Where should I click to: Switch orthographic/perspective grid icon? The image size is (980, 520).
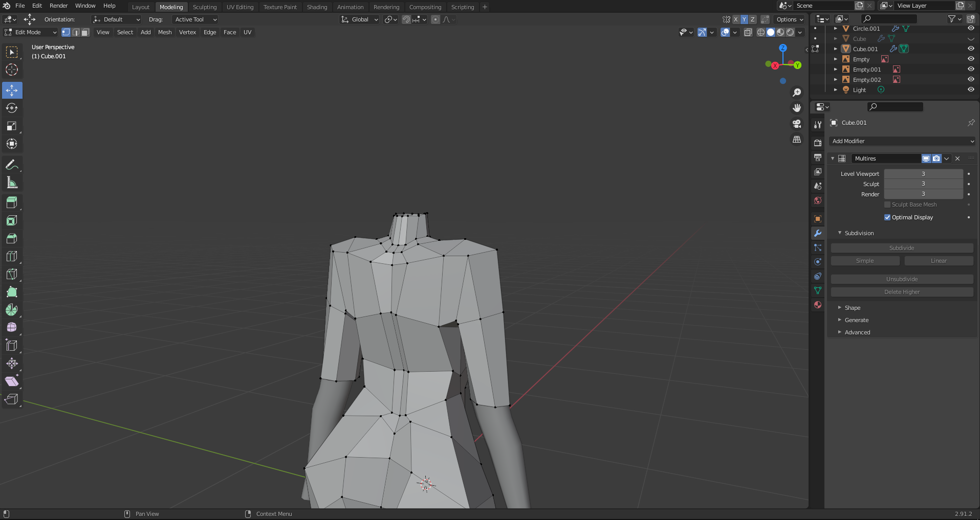797,139
